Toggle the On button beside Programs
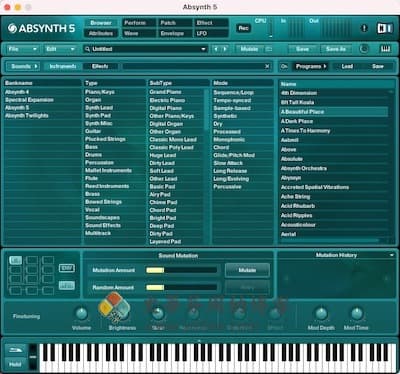 click(x=284, y=66)
